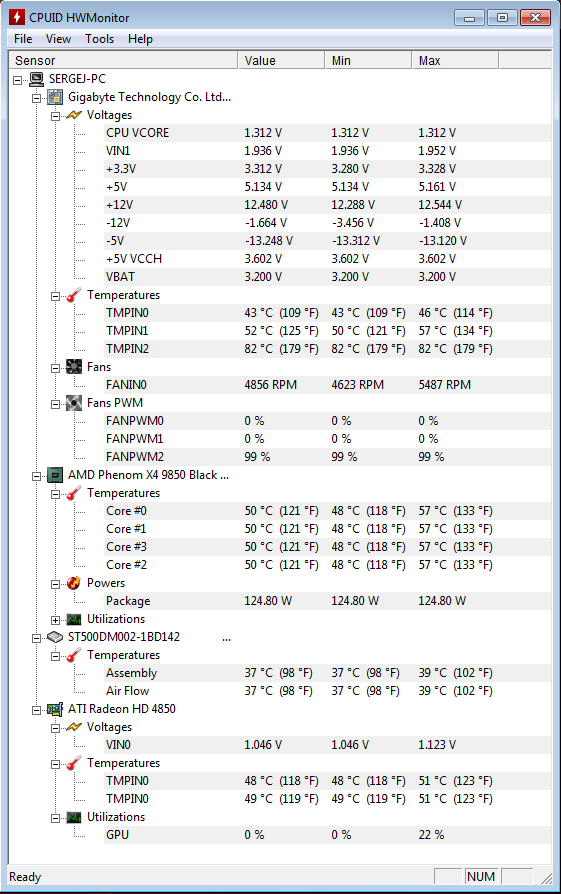The image size is (561, 894).
Task: Click the Radeon Utilizations graph icon
Action: tap(74, 817)
